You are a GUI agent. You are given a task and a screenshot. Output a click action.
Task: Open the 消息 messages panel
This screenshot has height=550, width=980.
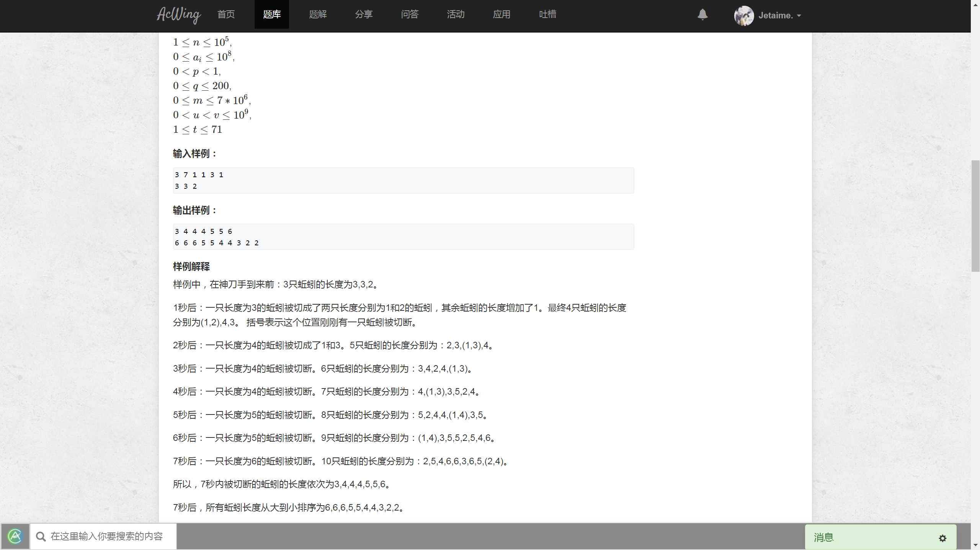824,537
